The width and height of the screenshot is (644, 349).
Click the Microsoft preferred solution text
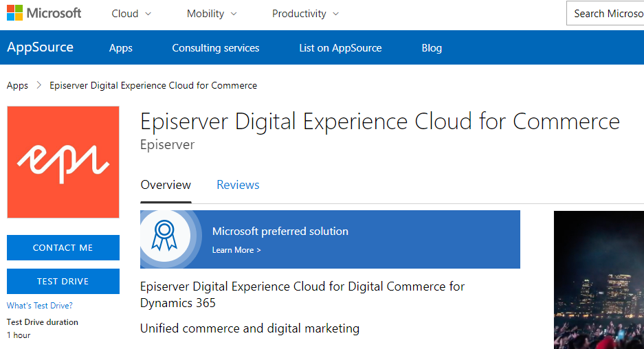click(280, 231)
